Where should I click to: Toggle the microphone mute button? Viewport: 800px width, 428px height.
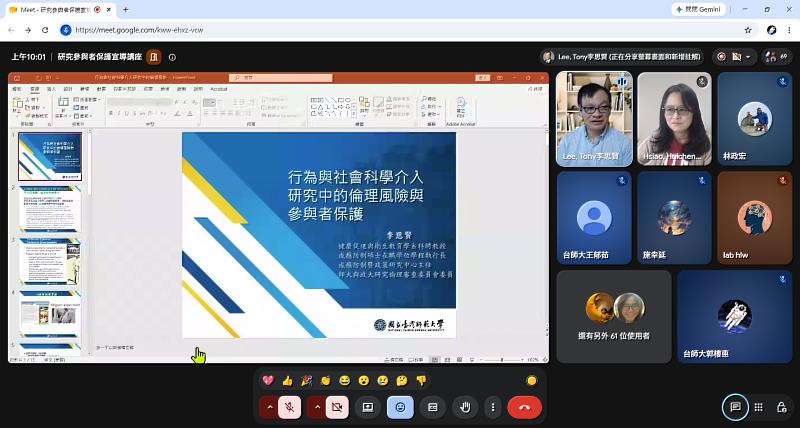(289, 407)
